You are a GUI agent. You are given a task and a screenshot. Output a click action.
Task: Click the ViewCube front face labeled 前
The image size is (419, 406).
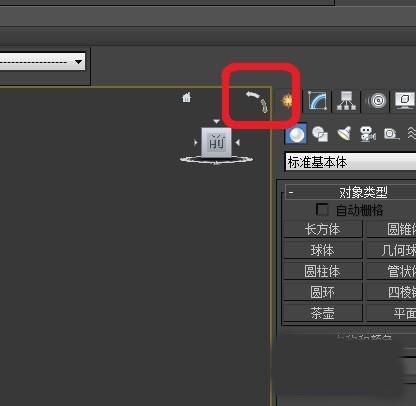point(216,143)
